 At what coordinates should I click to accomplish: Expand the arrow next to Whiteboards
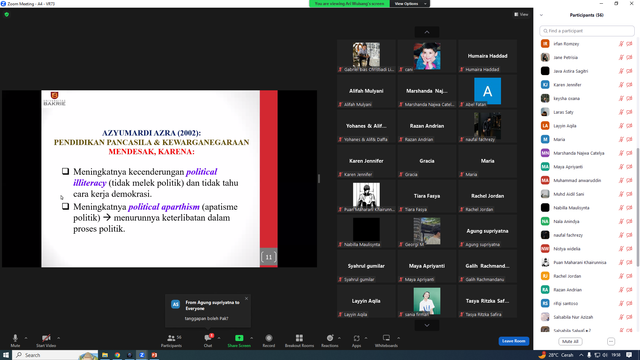[398, 338]
